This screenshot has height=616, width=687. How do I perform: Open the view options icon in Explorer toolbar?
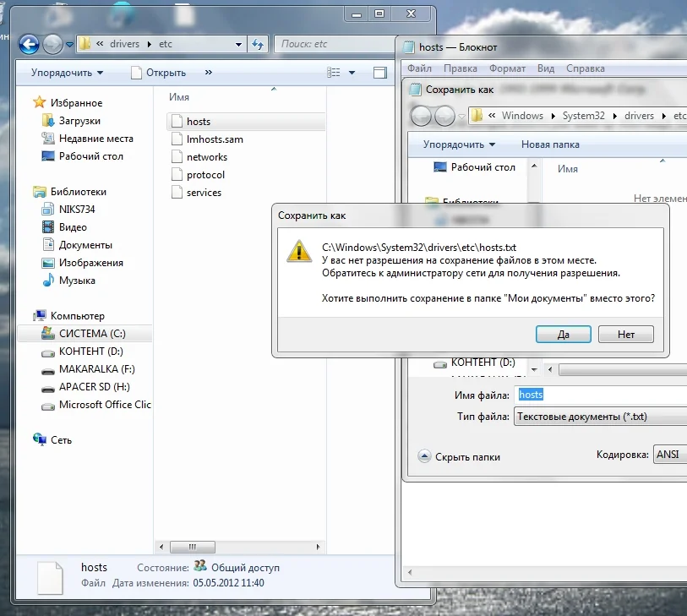(335, 73)
